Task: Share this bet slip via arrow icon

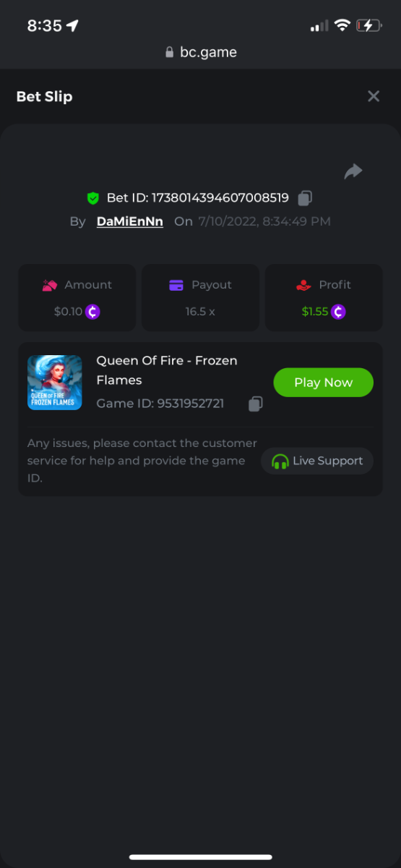Action: (x=353, y=171)
